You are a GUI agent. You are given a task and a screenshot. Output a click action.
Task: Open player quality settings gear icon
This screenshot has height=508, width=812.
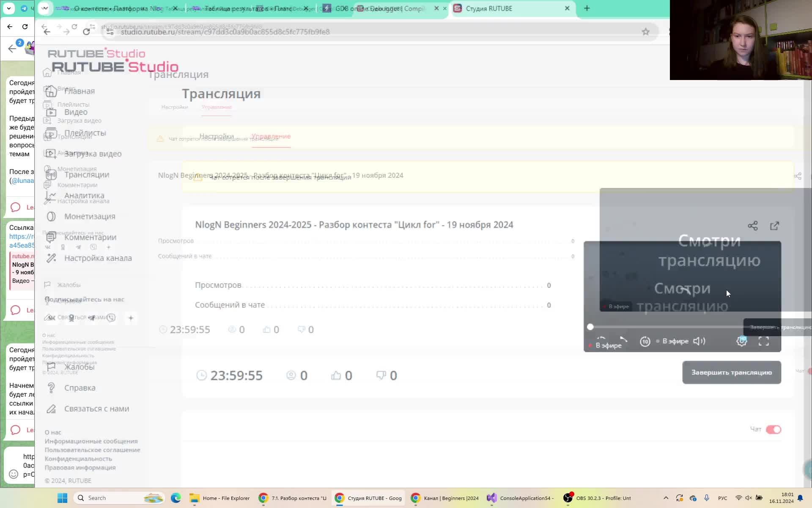click(741, 341)
